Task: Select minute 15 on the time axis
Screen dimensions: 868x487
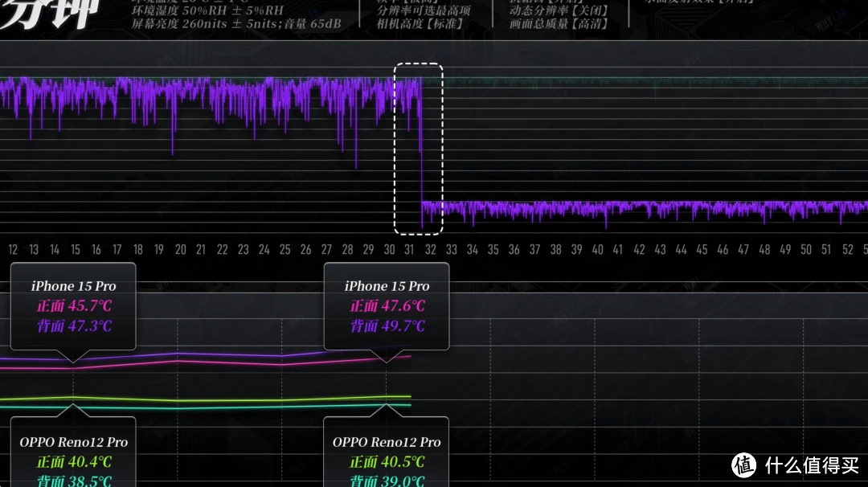Action: click(76, 250)
